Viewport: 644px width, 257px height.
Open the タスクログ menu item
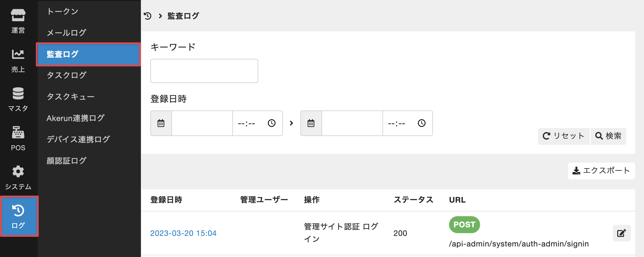pyautogui.click(x=67, y=75)
